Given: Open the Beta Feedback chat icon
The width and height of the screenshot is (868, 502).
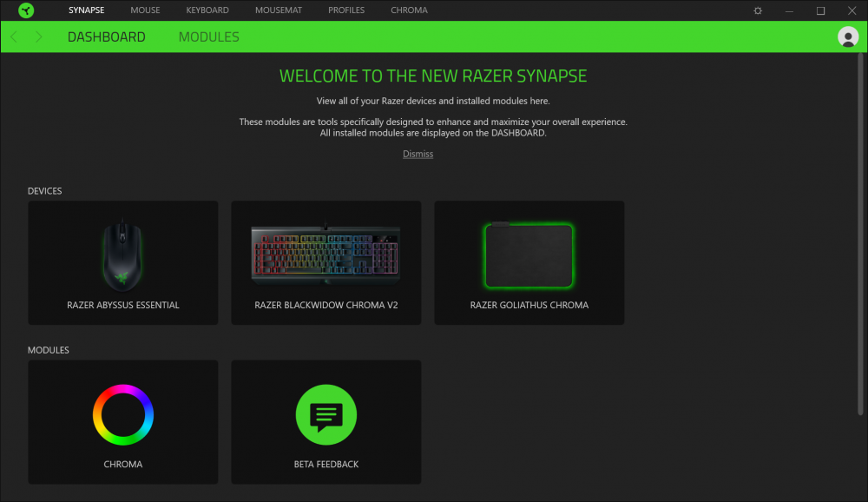Looking at the screenshot, I should pos(326,414).
